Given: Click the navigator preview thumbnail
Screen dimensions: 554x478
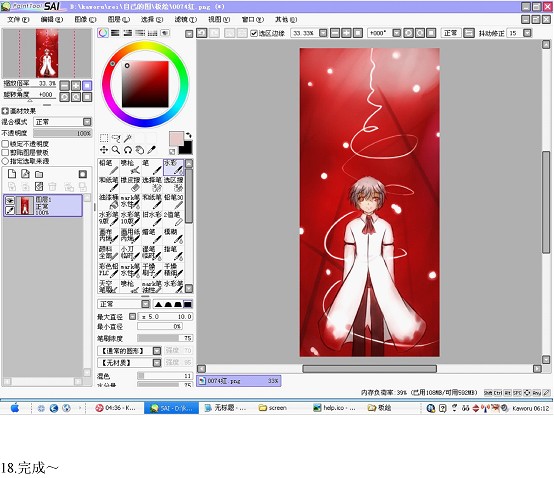Looking at the screenshot, I should pos(47,53).
